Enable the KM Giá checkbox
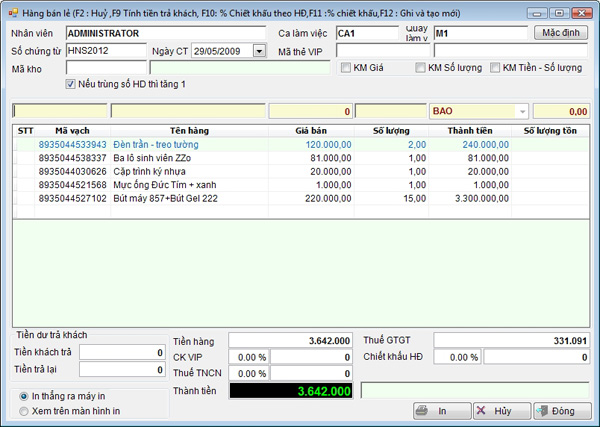The height and width of the screenshot is (427, 600). pos(346,68)
